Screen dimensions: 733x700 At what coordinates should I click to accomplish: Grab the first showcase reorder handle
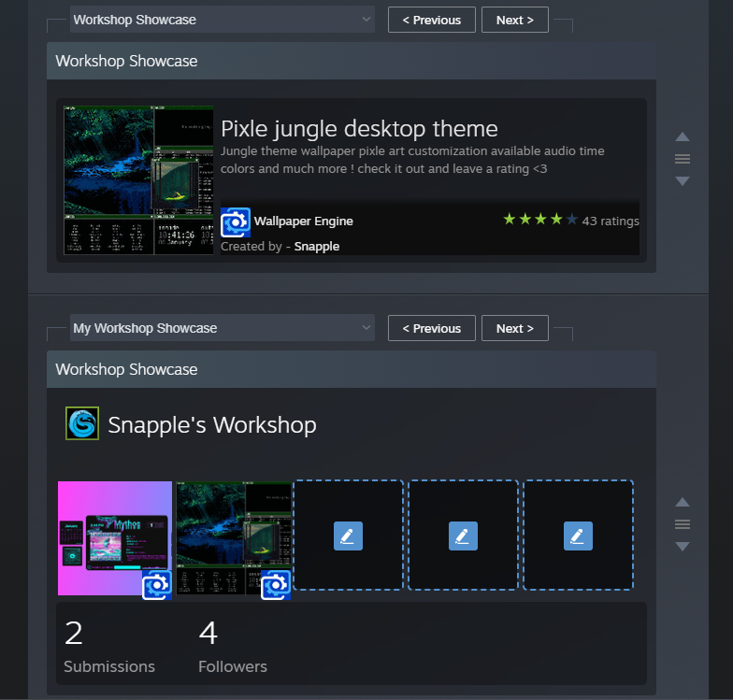[683, 159]
